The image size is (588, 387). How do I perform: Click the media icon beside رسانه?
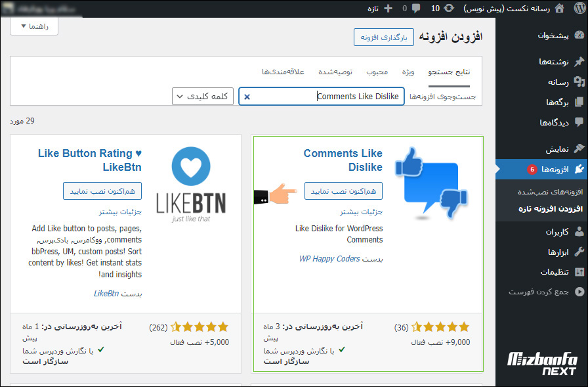click(x=579, y=82)
